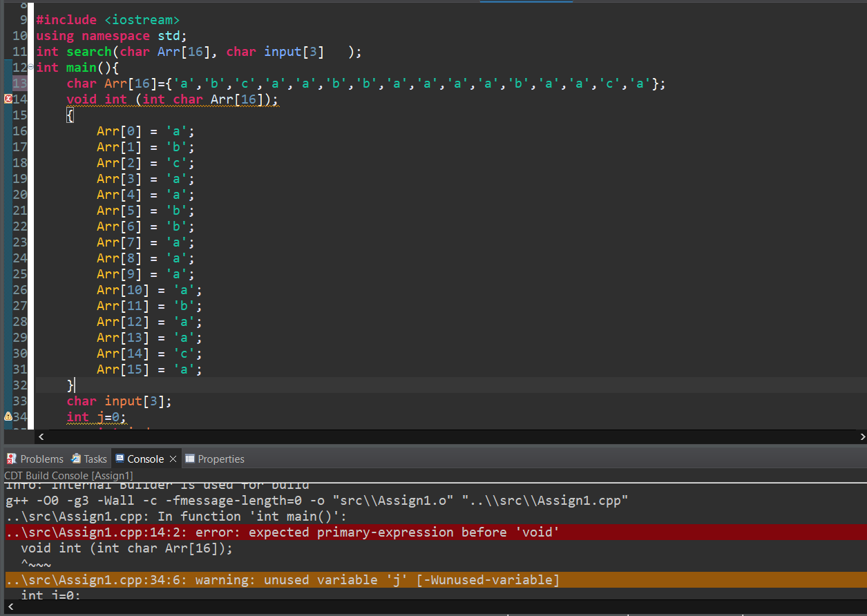Click the orange unused variable 'j' warning line
The image size is (867, 616).
pos(435,579)
